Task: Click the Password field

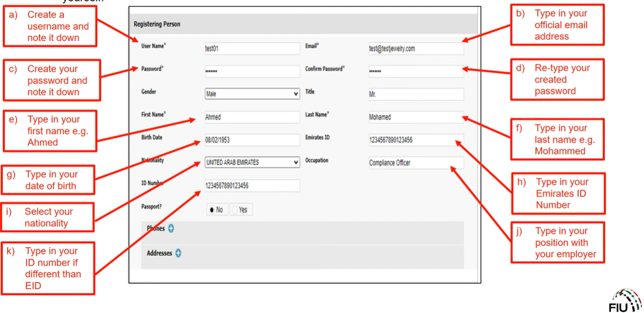Action: pyautogui.click(x=252, y=71)
